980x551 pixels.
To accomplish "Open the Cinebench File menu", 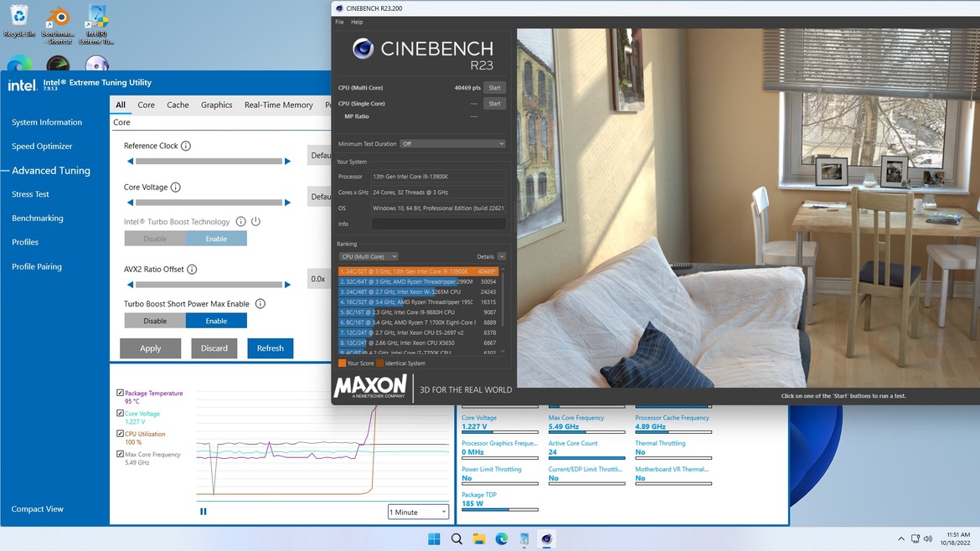I will [339, 22].
